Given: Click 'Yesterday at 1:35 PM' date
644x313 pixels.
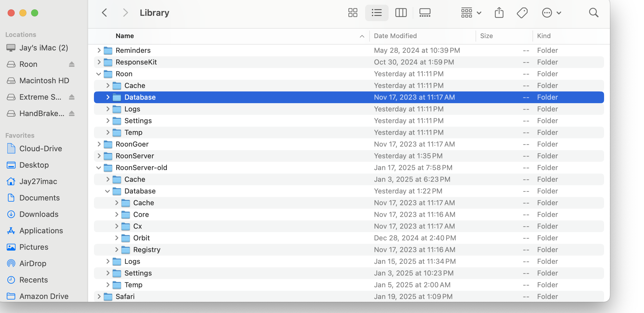Looking at the screenshot, I should coord(408,156).
